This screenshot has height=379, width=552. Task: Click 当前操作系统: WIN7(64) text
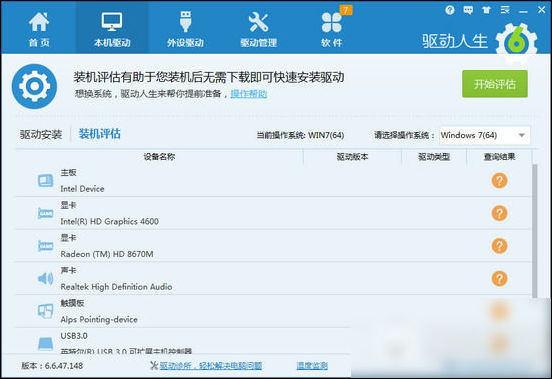click(300, 135)
